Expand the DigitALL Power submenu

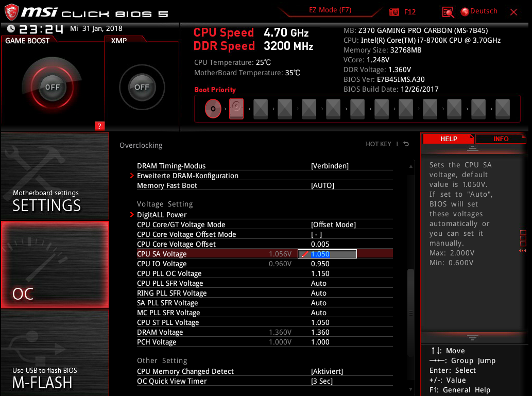(x=162, y=215)
